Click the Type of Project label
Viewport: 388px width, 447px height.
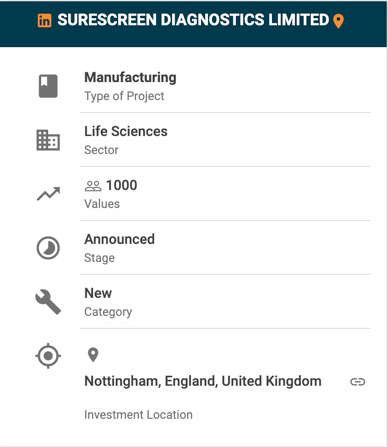point(124,96)
